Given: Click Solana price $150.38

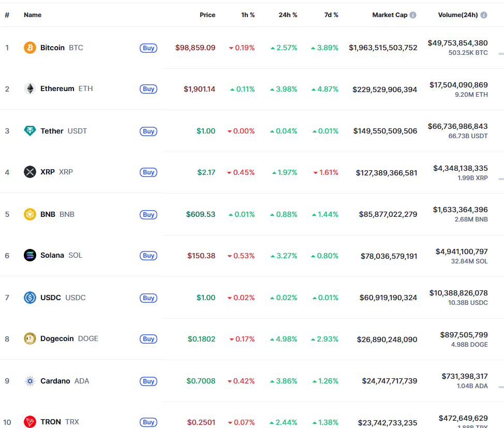Looking at the screenshot, I should pyautogui.click(x=201, y=256).
